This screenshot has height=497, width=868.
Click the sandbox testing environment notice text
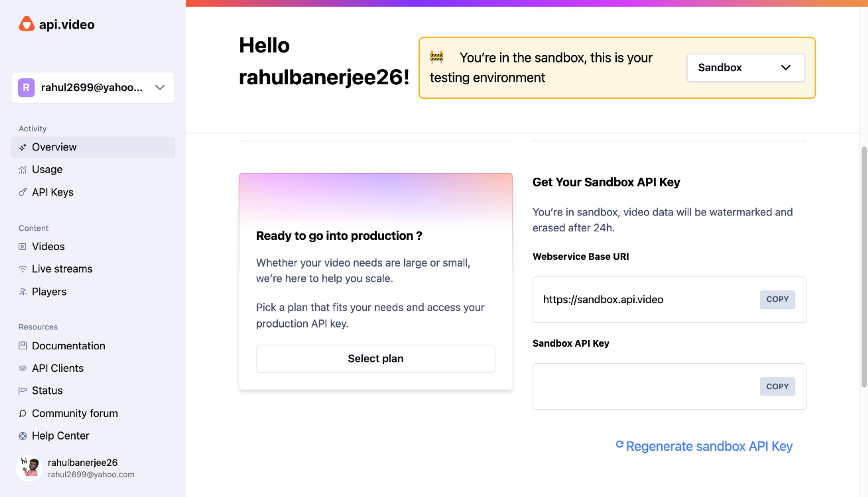(541, 68)
